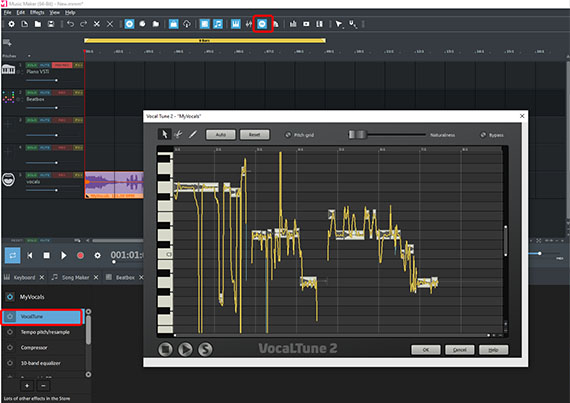Screen dimensions: 570x403
Task: Undo the last action
Action: [71, 24]
